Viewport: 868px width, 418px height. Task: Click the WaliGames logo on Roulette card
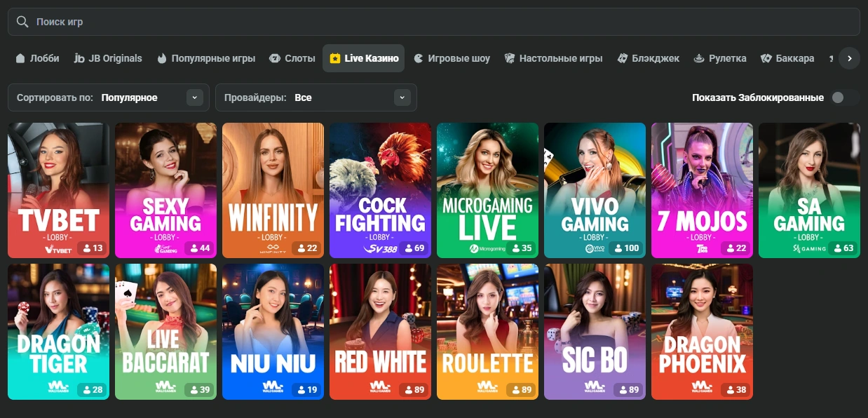click(x=487, y=387)
